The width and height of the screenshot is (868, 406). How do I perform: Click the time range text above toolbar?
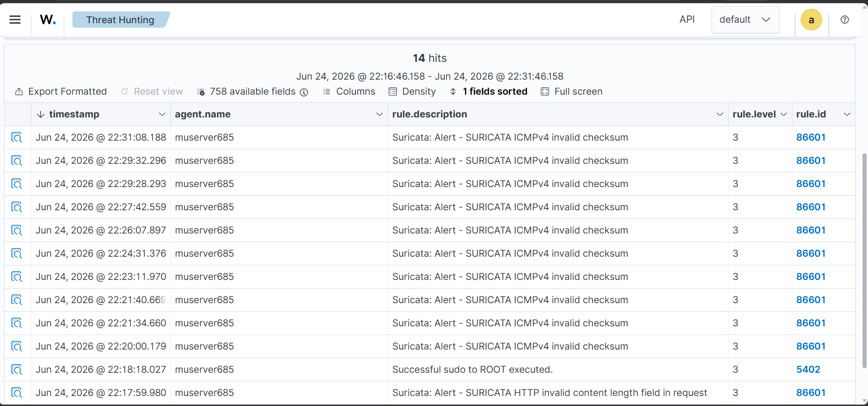click(x=430, y=76)
